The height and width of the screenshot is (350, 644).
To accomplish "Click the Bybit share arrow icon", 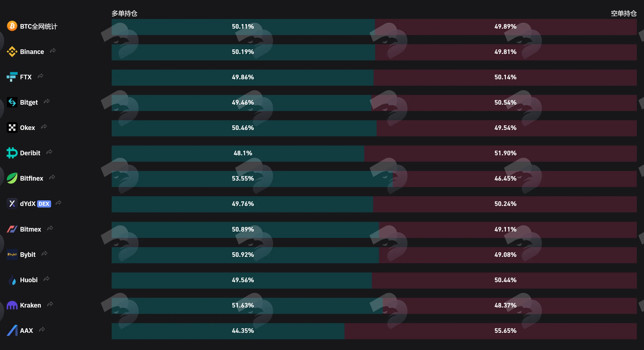I will pyautogui.click(x=44, y=254).
